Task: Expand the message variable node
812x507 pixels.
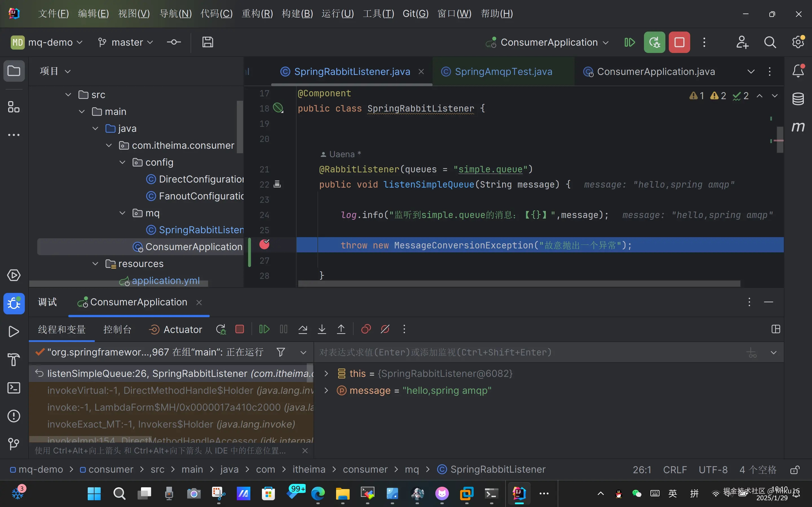Action: 326,390
